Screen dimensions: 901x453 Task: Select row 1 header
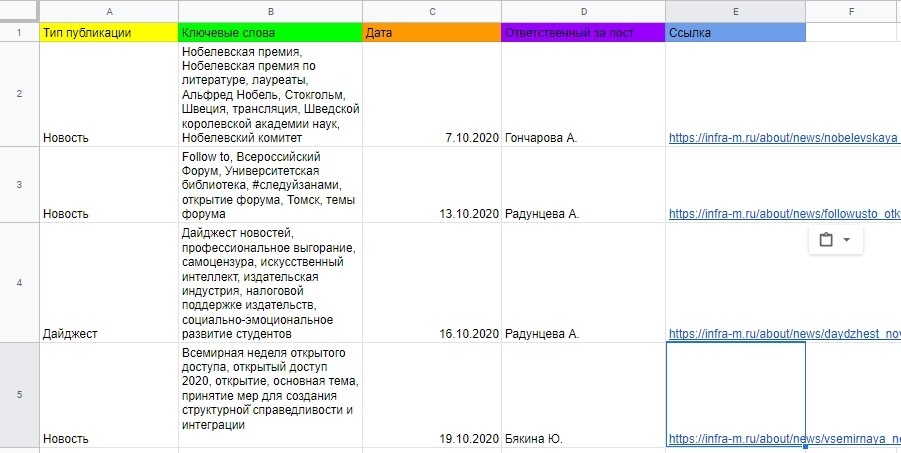tap(20, 32)
